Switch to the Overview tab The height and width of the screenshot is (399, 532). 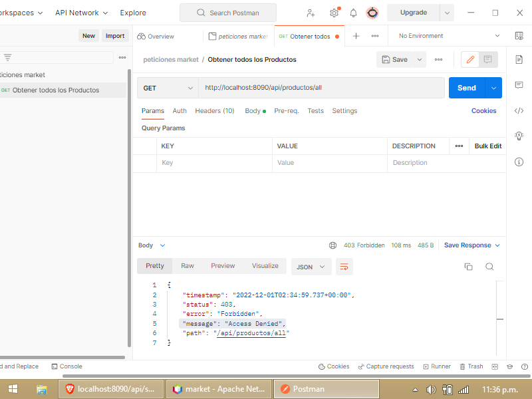click(156, 37)
